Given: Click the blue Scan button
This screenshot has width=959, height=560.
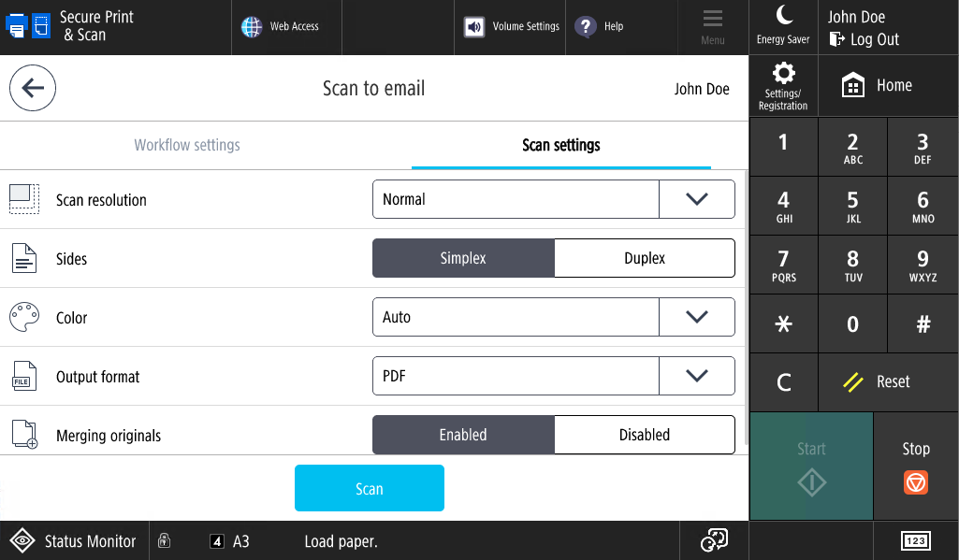Looking at the screenshot, I should coord(370,488).
